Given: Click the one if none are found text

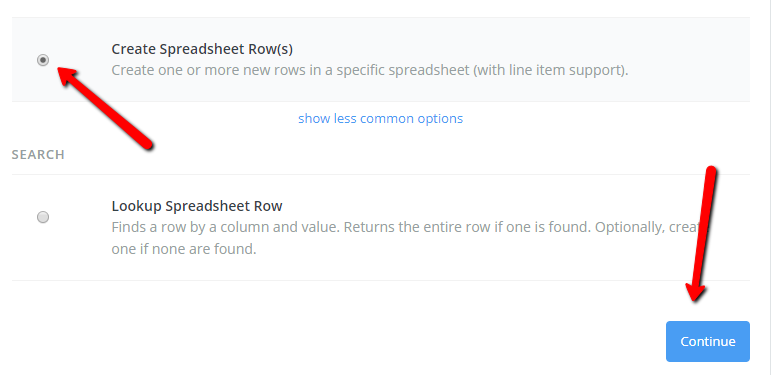Looking at the screenshot, I should (x=184, y=249).
